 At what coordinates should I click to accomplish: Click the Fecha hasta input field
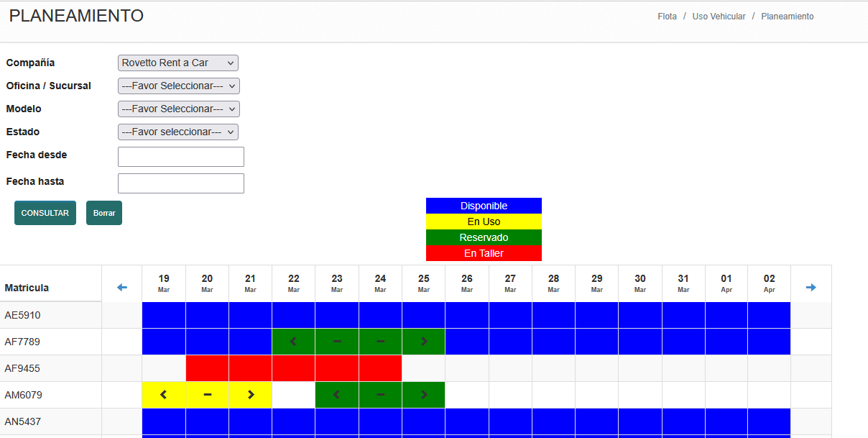tap(181, 183)
